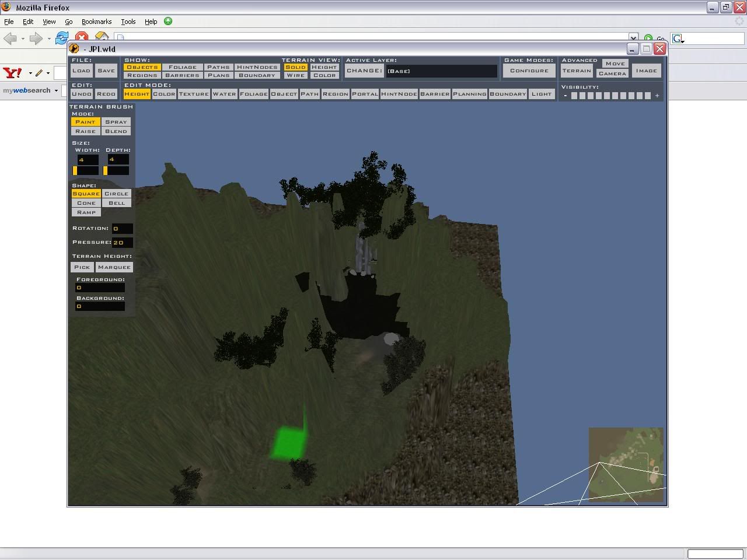Open Configure under Game Modes

(529, 71)
